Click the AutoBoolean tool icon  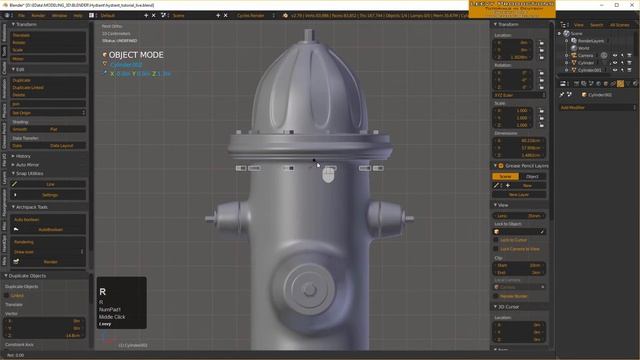(x=16, y=229)
